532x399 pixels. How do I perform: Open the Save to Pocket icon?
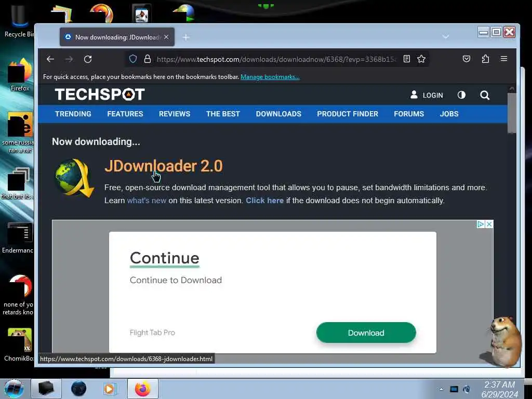pyautogui.click(x=467, y=59)
